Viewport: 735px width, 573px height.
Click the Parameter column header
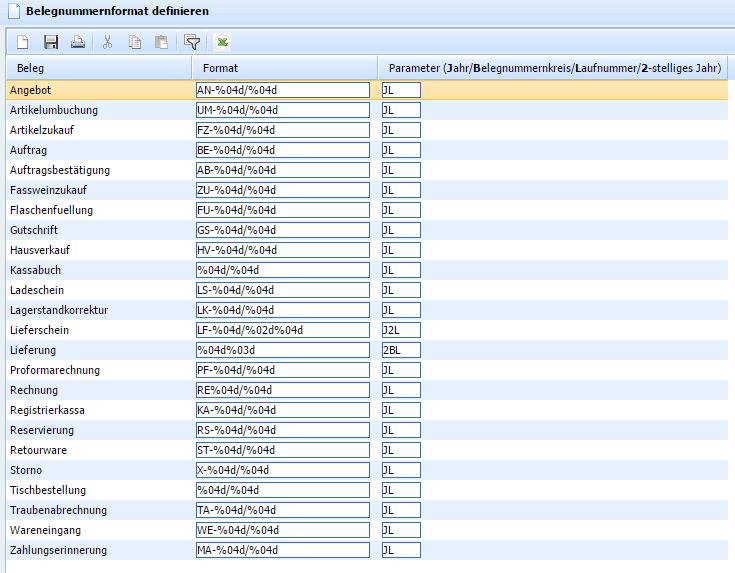[x=555, y=68]
